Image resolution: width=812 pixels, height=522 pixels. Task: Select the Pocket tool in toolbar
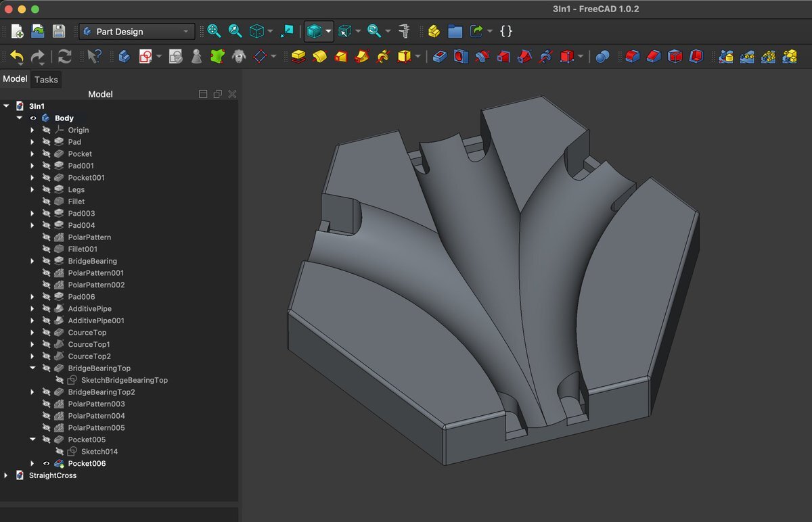[439, 57]
